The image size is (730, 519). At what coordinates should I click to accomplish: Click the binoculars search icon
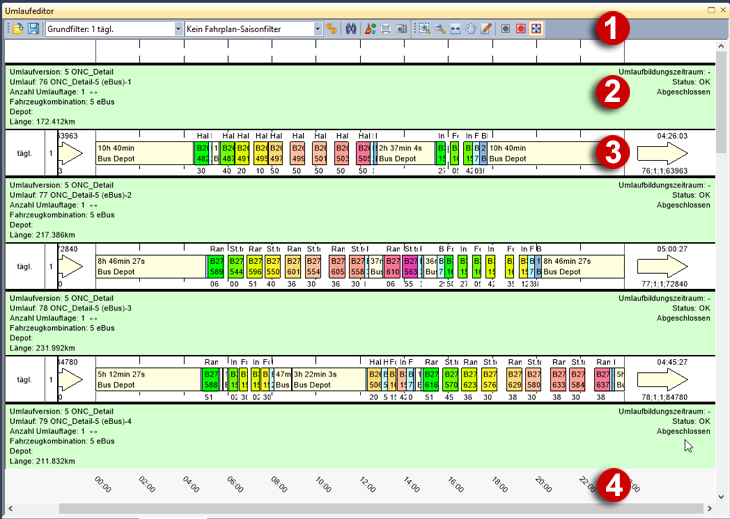[351, 29]
